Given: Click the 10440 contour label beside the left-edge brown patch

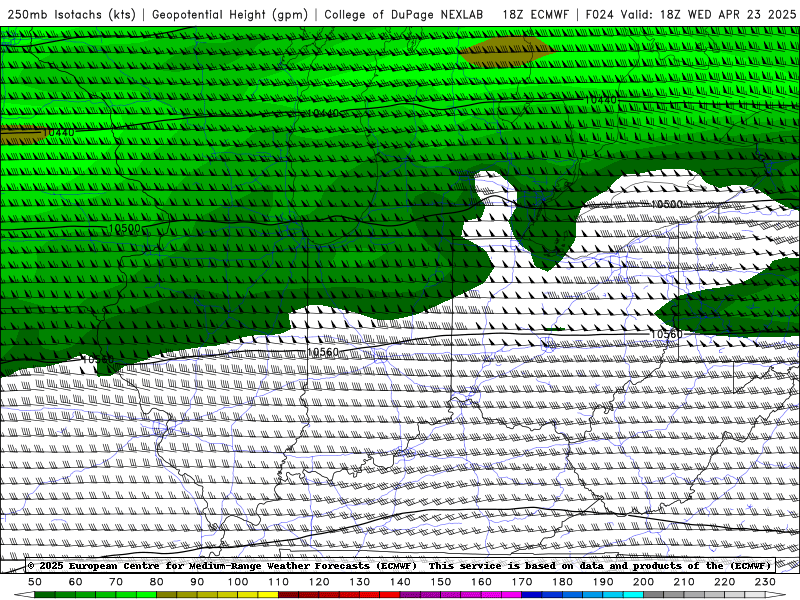Looking at the screenshot, I should tap(59, 133).
